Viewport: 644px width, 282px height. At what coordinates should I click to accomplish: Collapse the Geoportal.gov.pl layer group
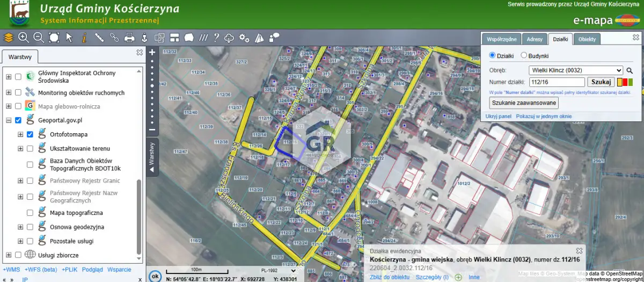[x=9, y=120]
